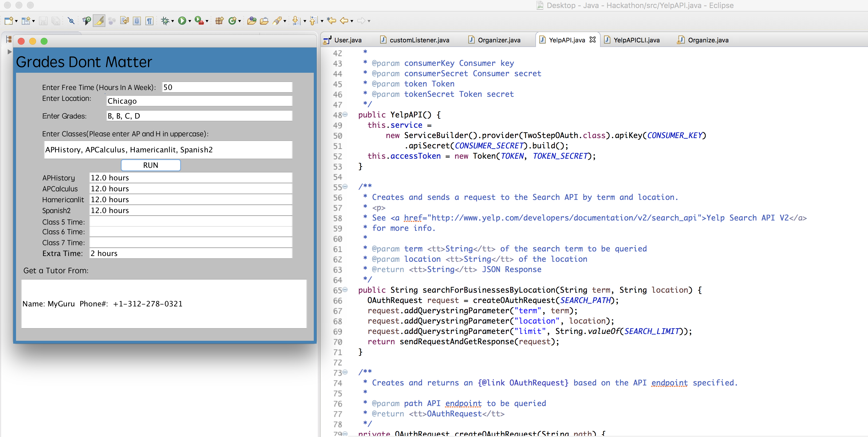This screenshot has width=868, height=437.
Task: Switch to the Organizer.java tab
Action: click(498, 40)
